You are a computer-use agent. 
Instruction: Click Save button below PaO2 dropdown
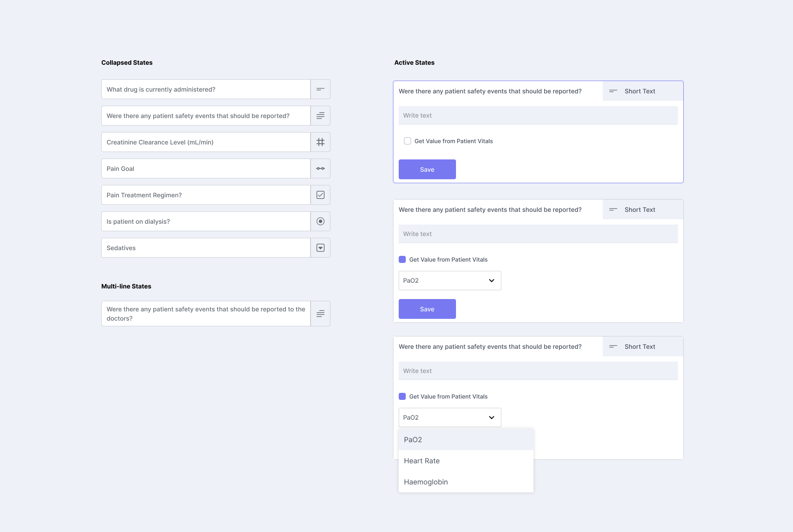pyautogui.click(x=427, y=309)
